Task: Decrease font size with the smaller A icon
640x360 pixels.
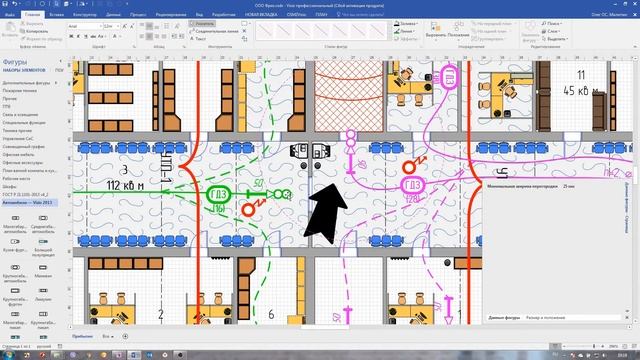Action: [x=131, y=26]
